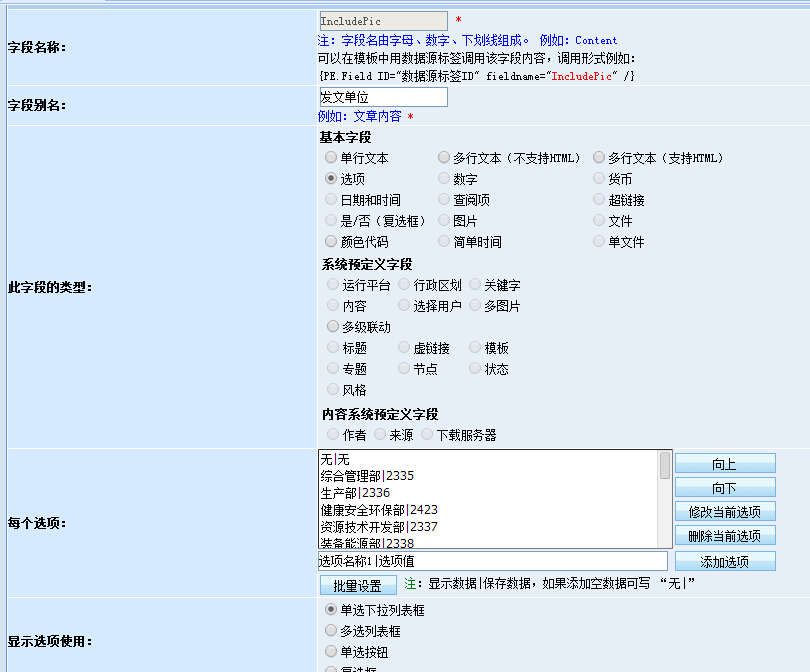
Task: Select 健康安全环保部|2423 list entry
Action: click(x=372, y=510)
